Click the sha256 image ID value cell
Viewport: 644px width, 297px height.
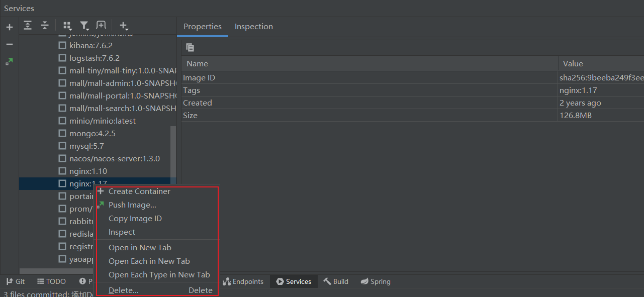coord(601,78)
